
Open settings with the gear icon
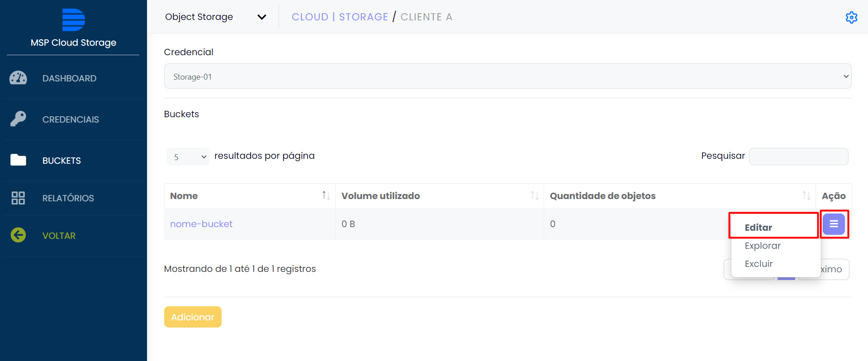pos(851,17)
